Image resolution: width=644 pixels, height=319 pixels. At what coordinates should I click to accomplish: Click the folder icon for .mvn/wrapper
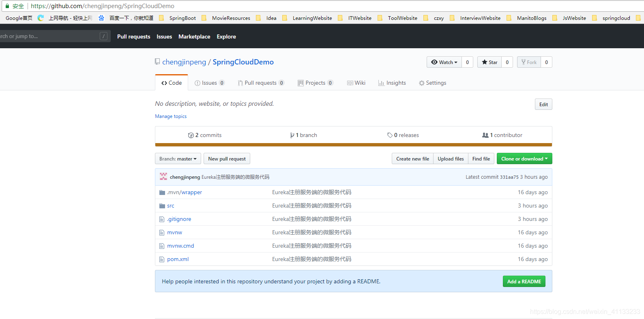tap(162, 193)
